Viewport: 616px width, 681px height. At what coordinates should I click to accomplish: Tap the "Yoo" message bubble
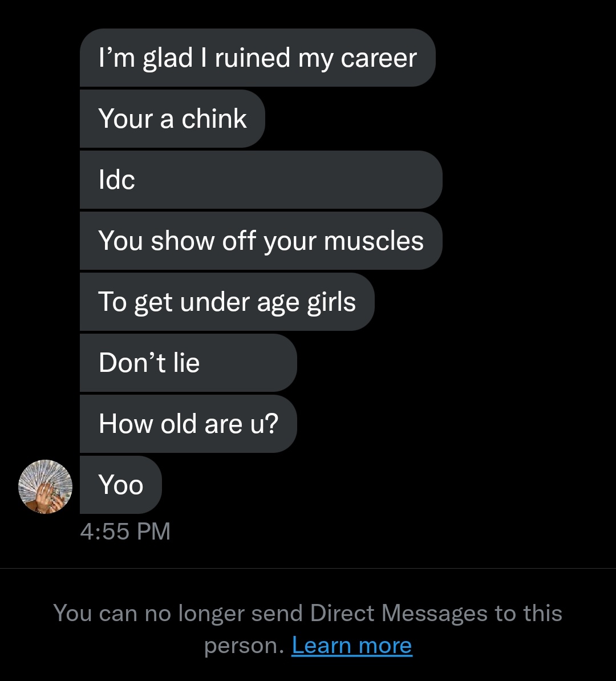click(120, 485)
